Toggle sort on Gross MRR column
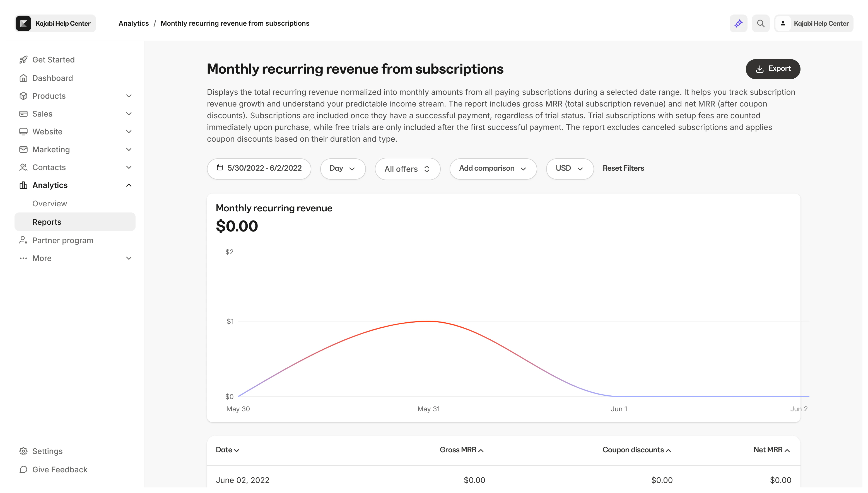This screenshot has width=868, height=493. 461,450
